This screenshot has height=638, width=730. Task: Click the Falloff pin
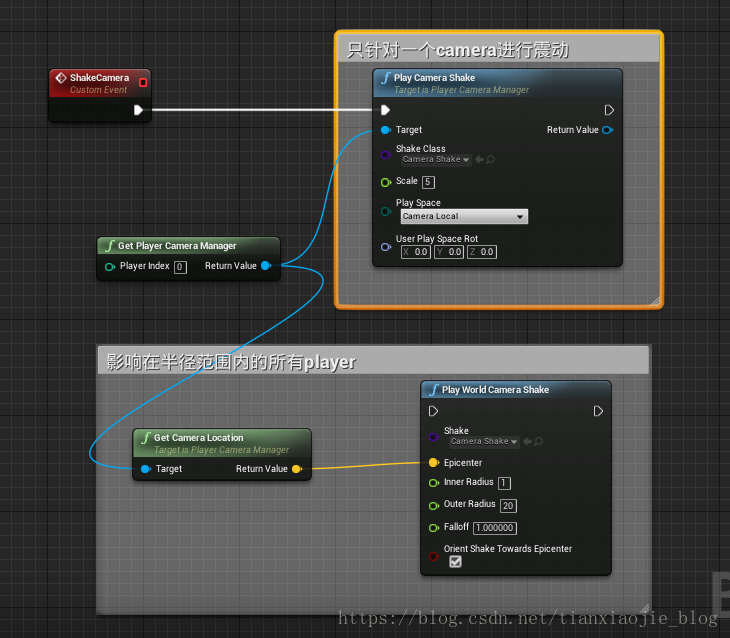click(433, 528)
